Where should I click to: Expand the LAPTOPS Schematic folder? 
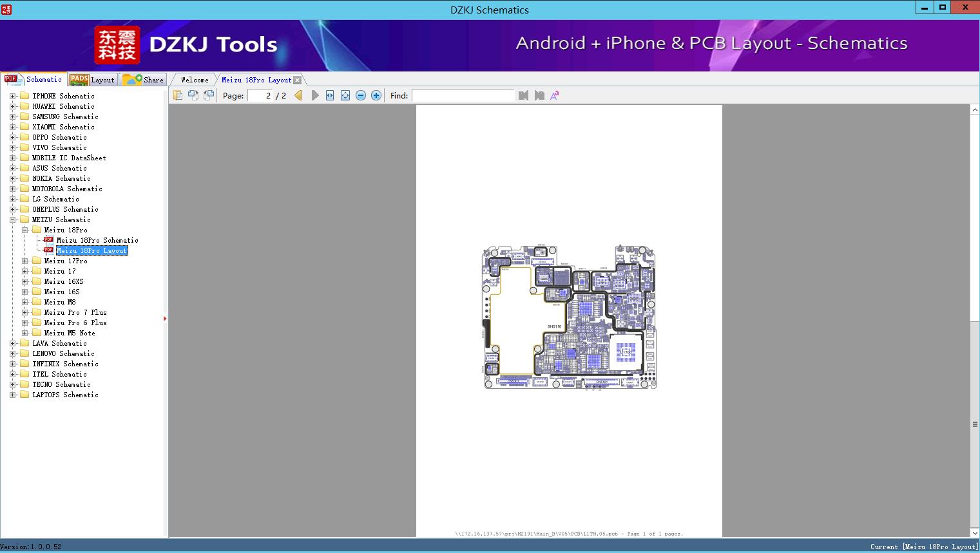tap(12, 395)
